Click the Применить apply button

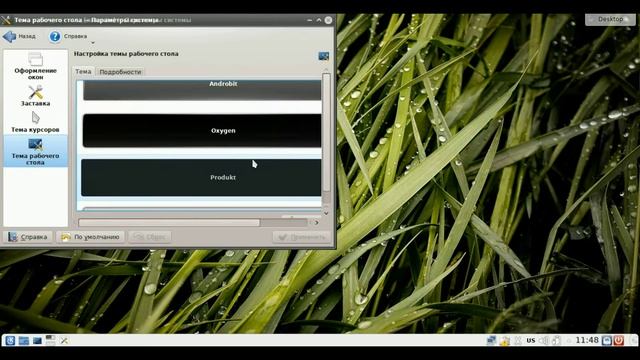(x=302, y=237)
